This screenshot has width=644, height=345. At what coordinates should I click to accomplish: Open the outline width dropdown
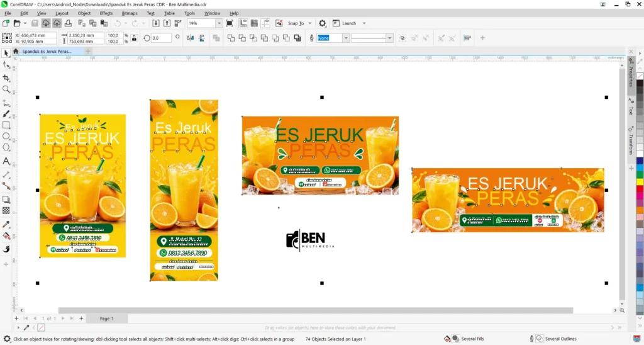click(x=346, y=38)
